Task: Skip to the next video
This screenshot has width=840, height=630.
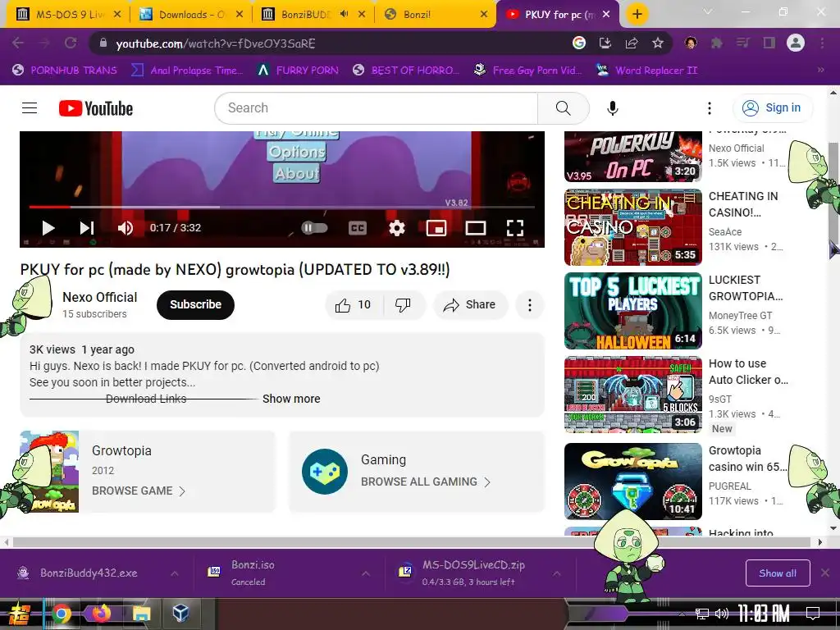Action: click(x=87, y=228)
